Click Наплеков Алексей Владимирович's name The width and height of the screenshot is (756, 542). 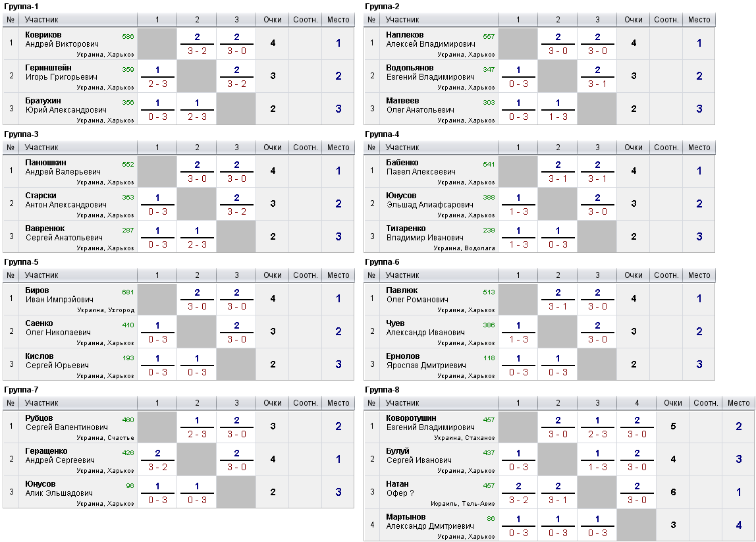coord(430,39)
